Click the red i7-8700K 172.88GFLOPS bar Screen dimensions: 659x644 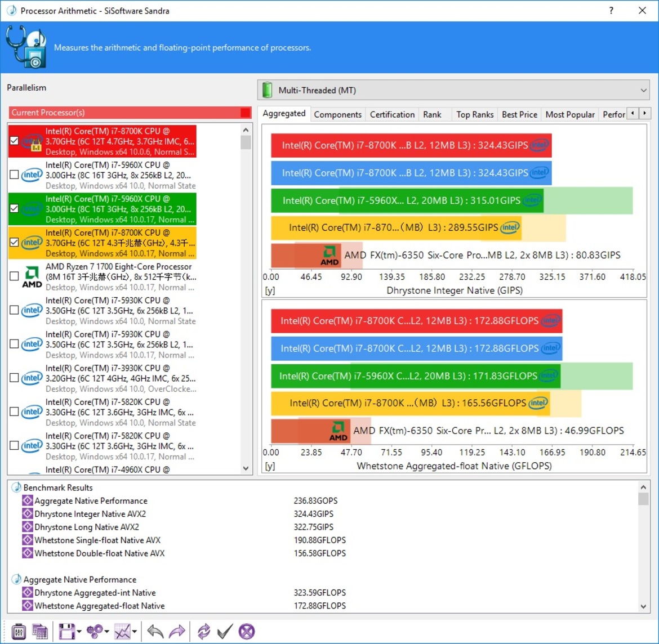[x=416, y=321]
